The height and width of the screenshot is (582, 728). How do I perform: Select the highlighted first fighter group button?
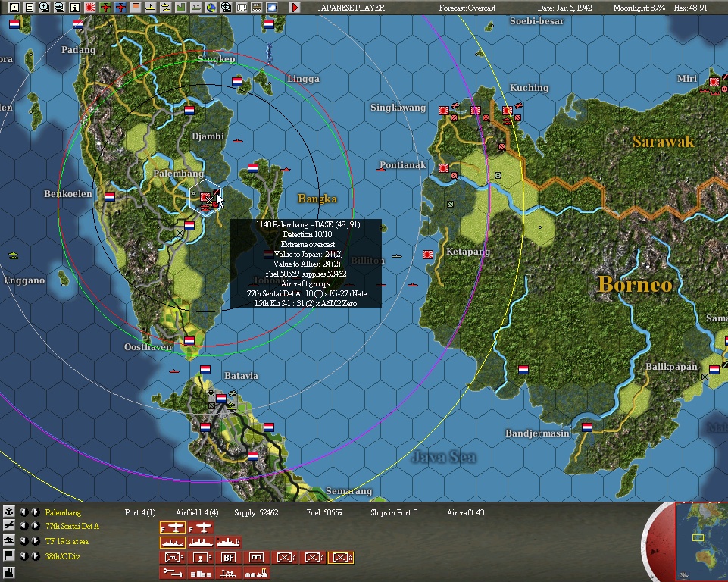coord(172,527)
